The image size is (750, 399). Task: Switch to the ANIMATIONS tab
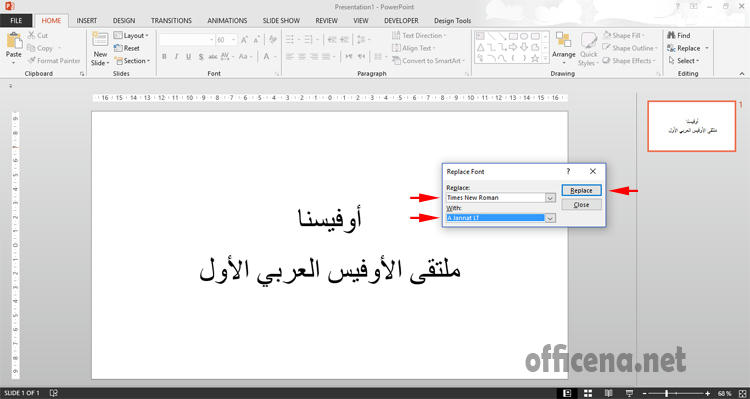click(227, 21)
